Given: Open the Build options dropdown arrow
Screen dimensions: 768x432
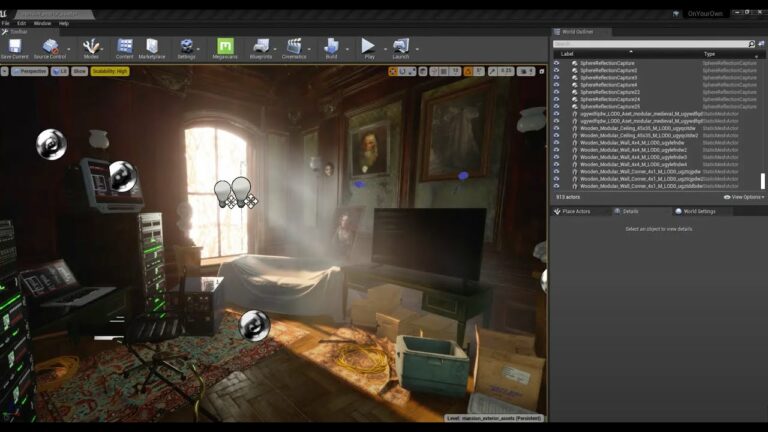Looking at the screenshot, I should (347, 49).
